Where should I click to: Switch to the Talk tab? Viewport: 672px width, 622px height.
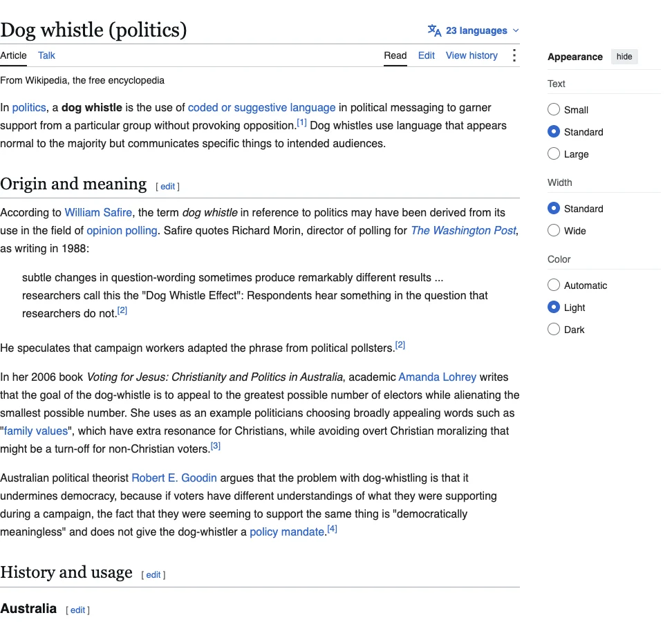46,56
